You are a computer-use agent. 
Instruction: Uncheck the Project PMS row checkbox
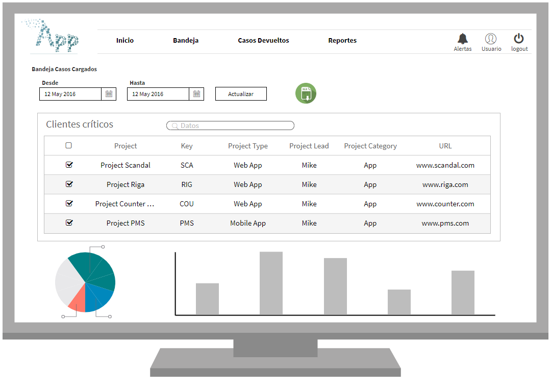[69, 222]
